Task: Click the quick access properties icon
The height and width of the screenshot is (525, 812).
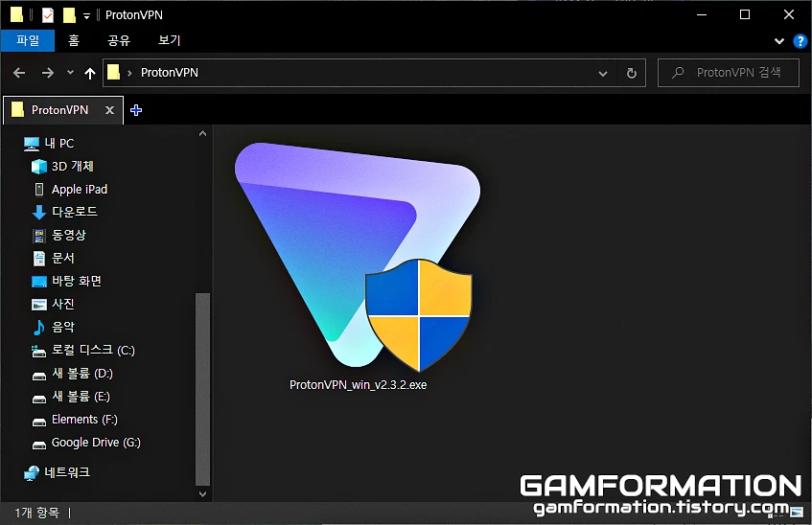Action: pos(47,15)
